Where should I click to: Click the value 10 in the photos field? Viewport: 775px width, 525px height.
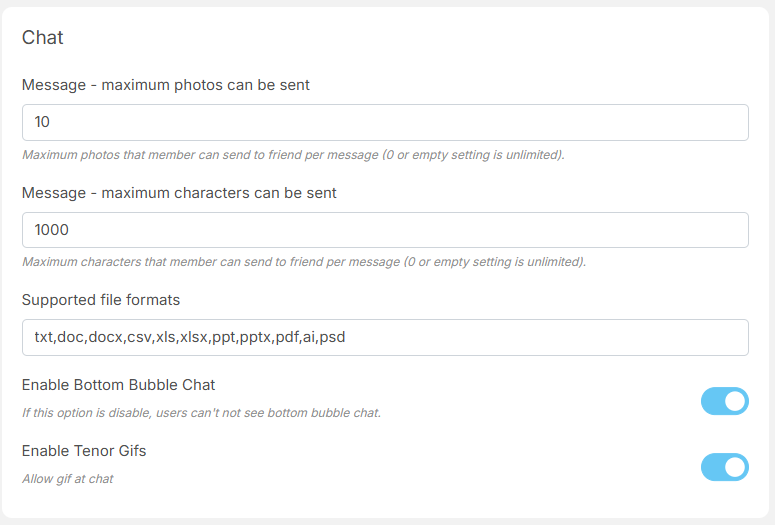pyautogui.click(x=42, y=122)
